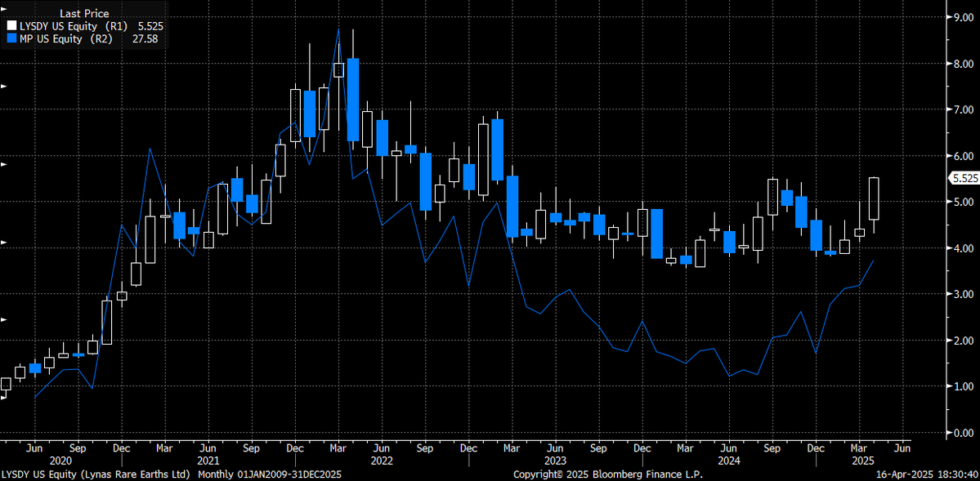980x481 pixels.
Task: Click the 2023 year label on the time axis
Action: 554,461
